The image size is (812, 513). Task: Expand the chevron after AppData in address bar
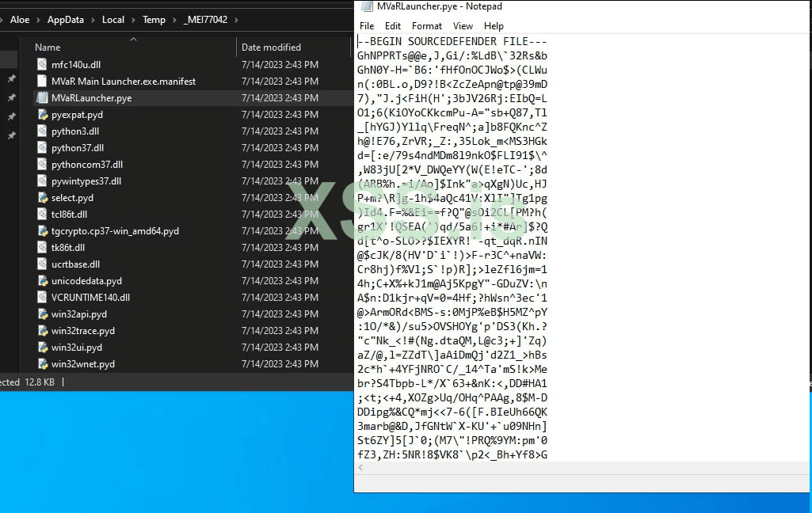point(93,20)
